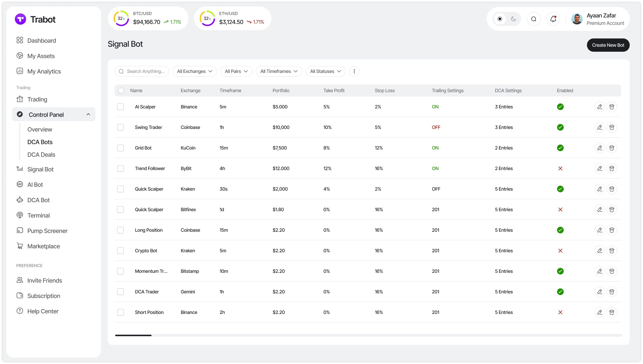Open notifications bell icon
Image resolution: width=643 pixels, height=364 pixels.
(553, 19)
